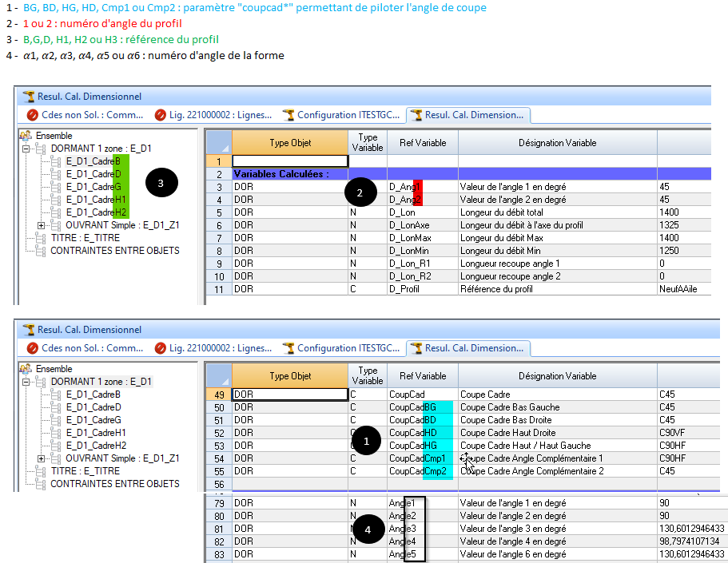Click the drill icon on the upper Configuration ITESTGC tab
Screen dimensions: 728x563
pos(288,115)
